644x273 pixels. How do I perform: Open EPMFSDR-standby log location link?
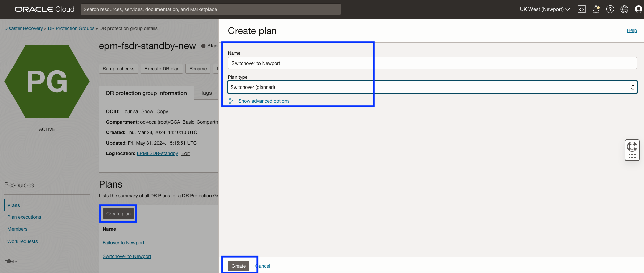pyautogui.click(x=157, y=153)
